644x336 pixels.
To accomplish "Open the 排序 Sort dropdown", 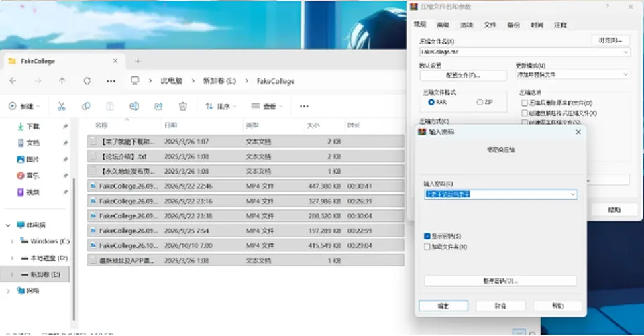I will coord(221,107).
